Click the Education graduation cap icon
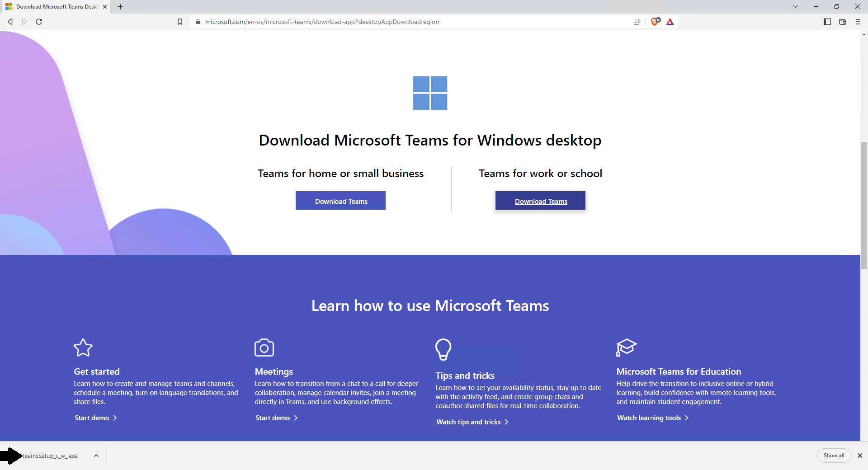The image size is (868, 470). (x=626, y=348)
